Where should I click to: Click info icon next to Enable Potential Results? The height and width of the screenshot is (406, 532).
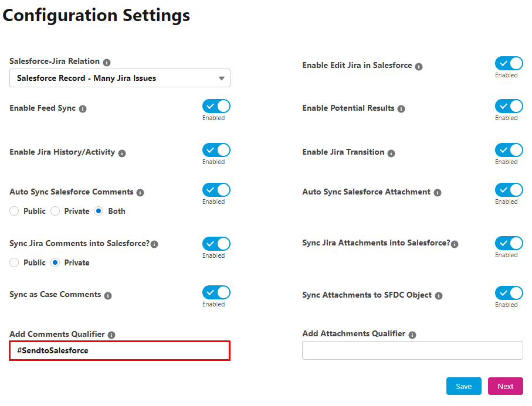(401, 109)
